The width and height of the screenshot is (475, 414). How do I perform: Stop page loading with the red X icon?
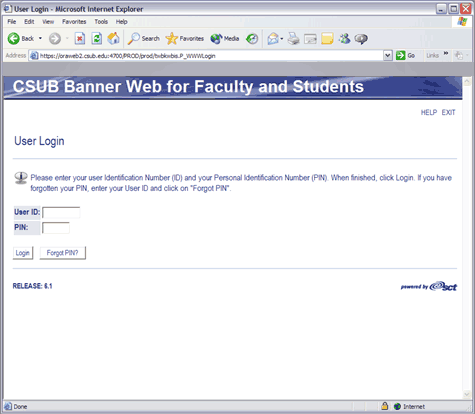[x=79, y=39]
